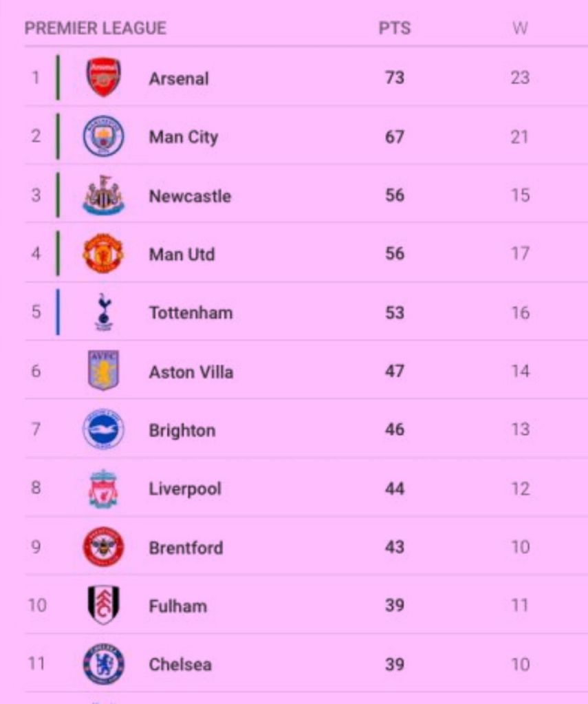Click the Premier League table title

coord(96,28)
